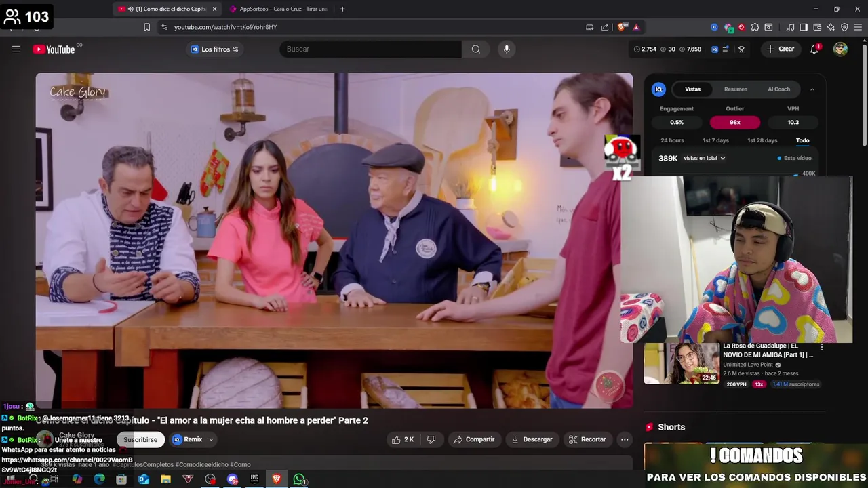Open the account avatar menu
This screenshot has width=868, height=488.
[840, 49]
